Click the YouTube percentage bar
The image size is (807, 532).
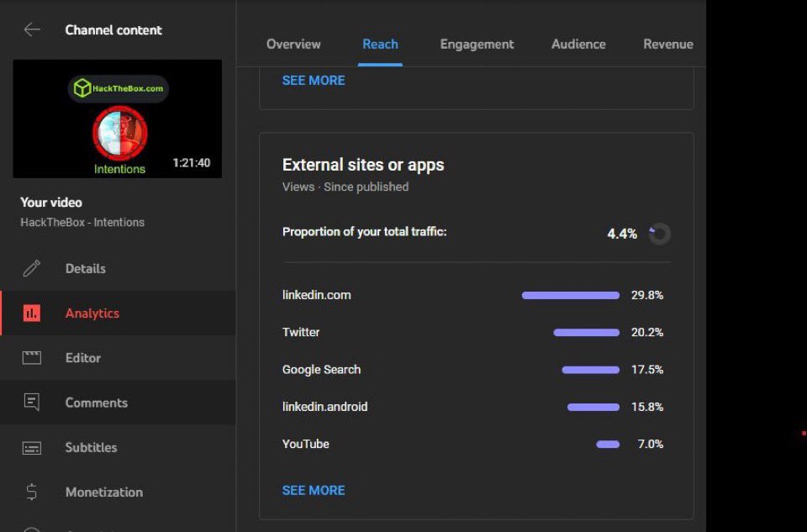point(608,444)
